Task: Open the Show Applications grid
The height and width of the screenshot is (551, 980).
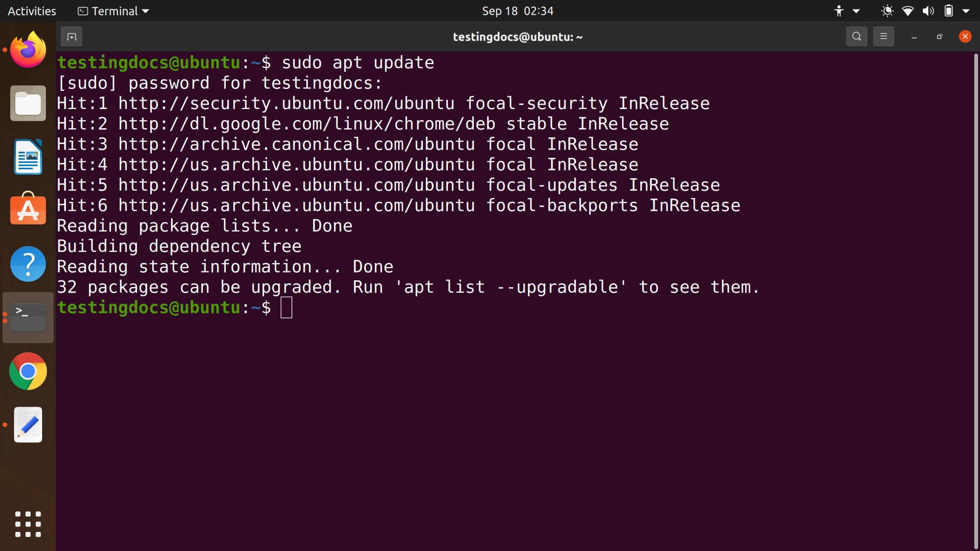Action: click(x=27, y=524)
